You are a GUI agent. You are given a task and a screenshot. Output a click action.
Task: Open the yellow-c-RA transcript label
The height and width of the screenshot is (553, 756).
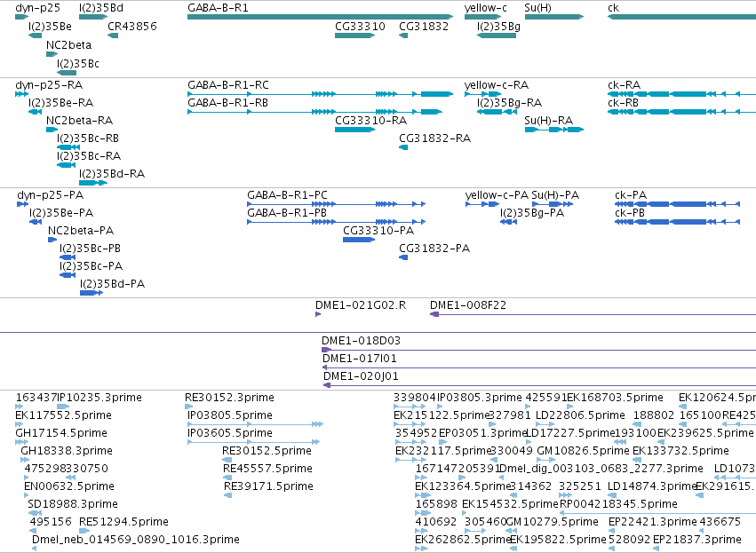[x=497, y=85]
